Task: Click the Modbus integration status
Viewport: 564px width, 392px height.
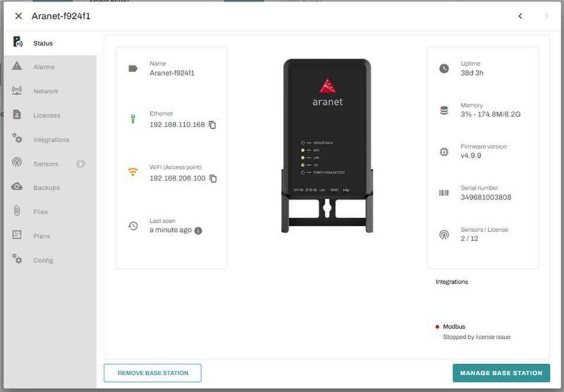Action: 454,326
